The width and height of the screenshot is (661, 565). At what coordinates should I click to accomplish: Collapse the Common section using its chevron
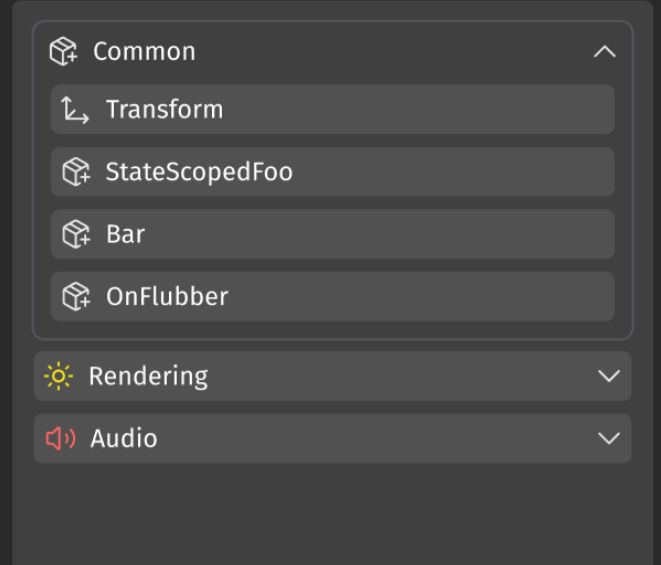click(x=604, y=52)
